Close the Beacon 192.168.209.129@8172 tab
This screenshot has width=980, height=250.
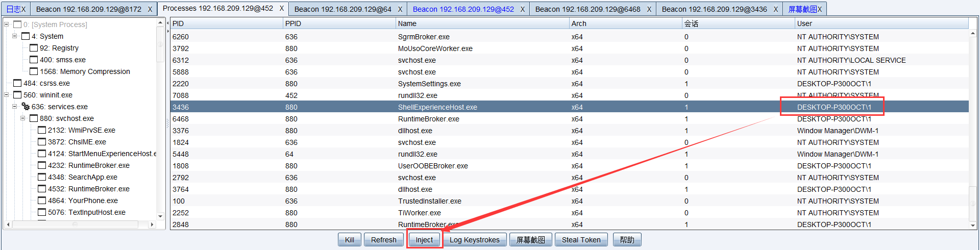(x=150, y=9)
